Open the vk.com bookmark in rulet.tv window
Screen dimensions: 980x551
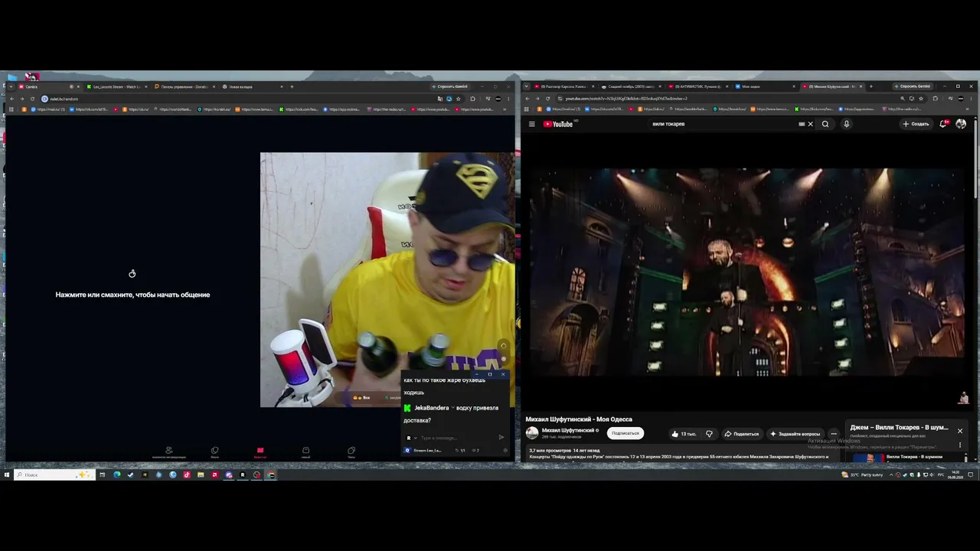pos(89,109)
